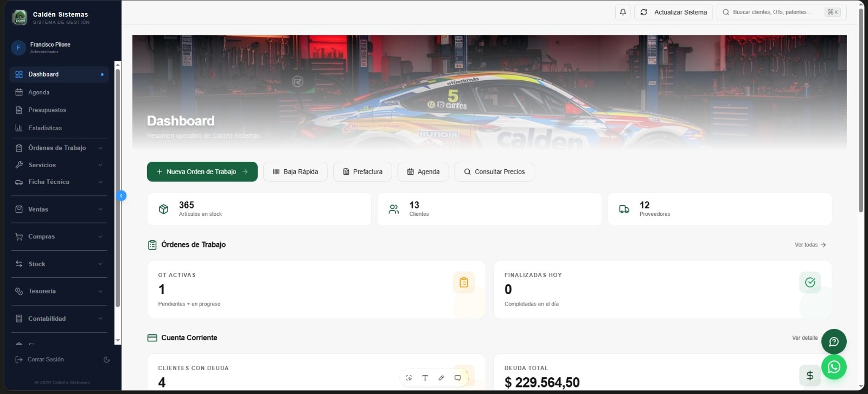This screenshot has width=868, height=394.
Task: Click the Caldén Sistemas logo
Action: [20, 17]
